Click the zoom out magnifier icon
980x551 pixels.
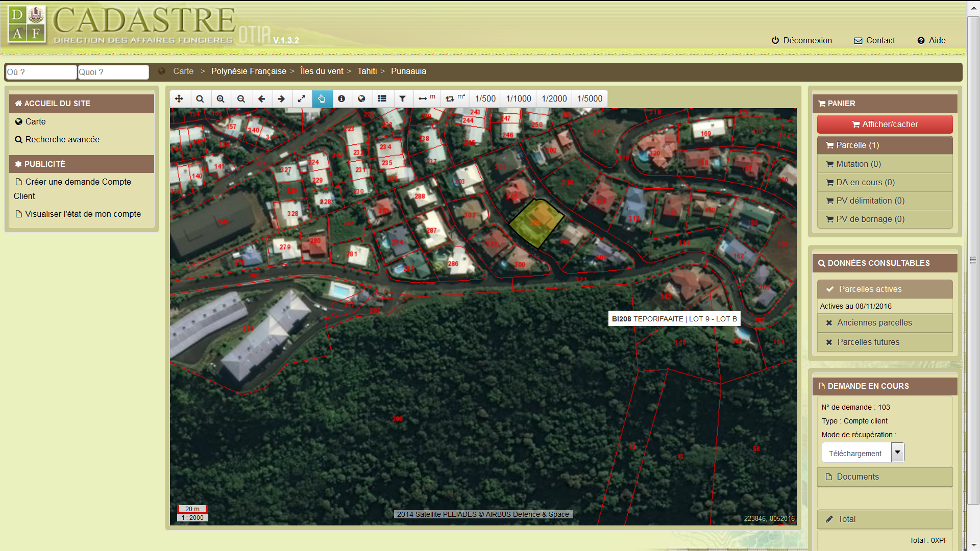coord(241,98)
